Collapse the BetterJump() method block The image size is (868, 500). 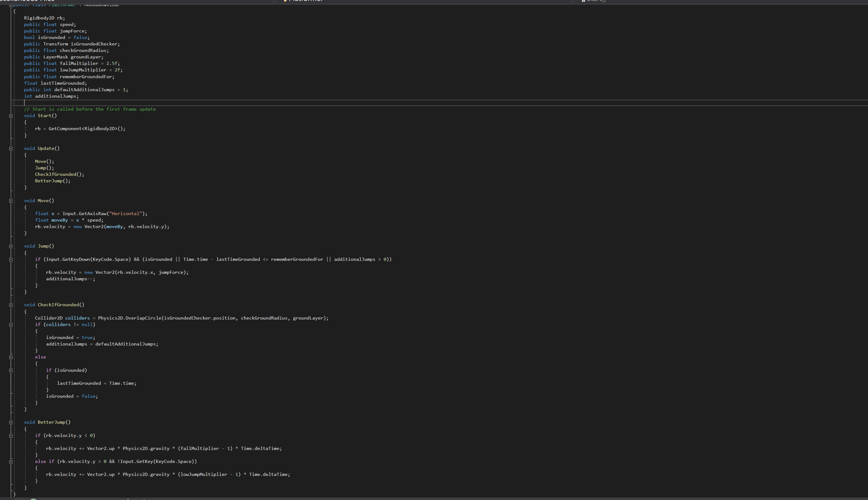[x=11, y=423]
